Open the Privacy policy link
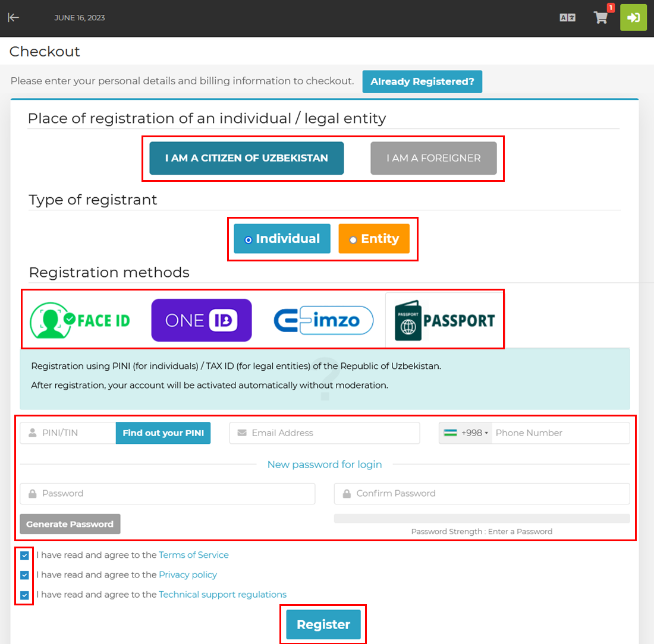 (x=188, y=575)
